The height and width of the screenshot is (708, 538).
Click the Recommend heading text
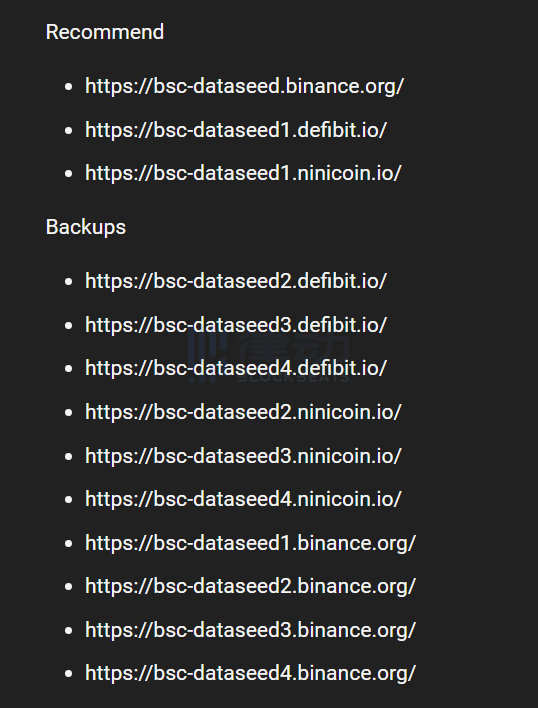[105, 32]
